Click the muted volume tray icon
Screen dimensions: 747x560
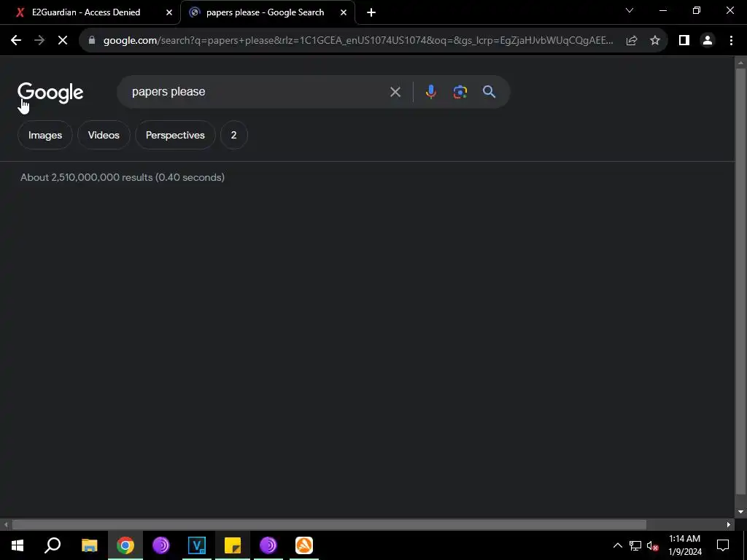[x=653, y=545]
